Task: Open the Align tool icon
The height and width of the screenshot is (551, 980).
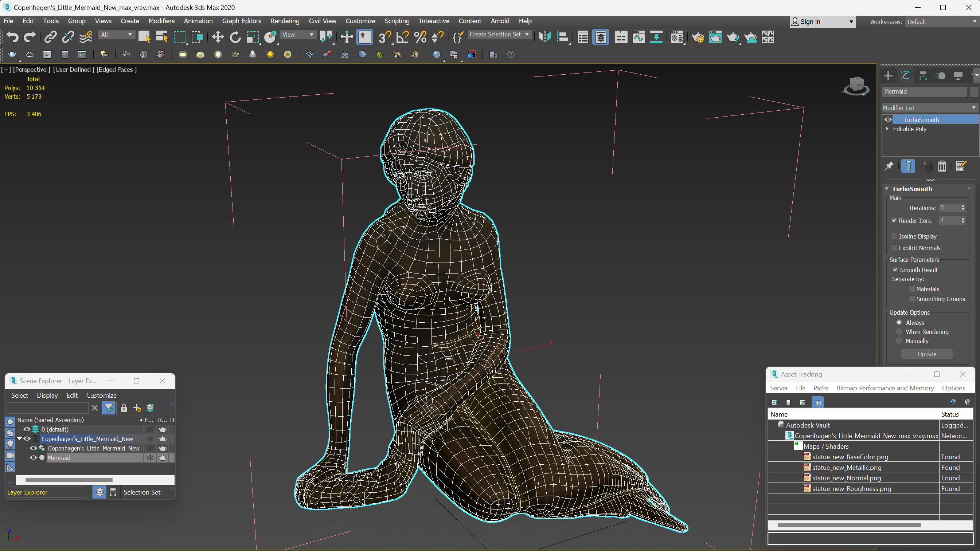Action: click(562, 37)
